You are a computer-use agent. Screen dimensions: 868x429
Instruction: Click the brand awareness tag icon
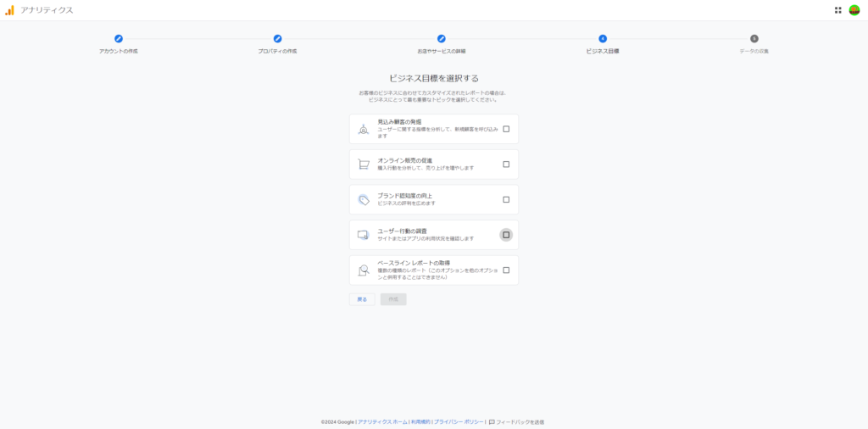(363, 200)
